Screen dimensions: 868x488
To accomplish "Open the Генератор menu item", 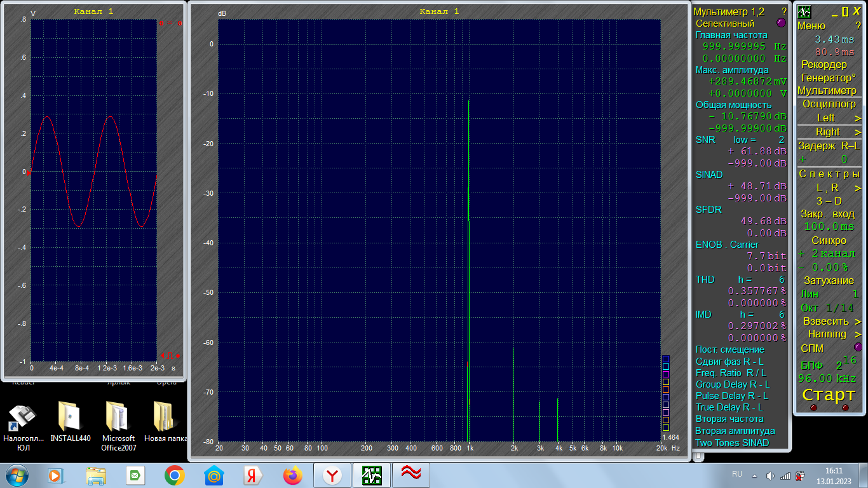I will click(x=828, y=78).
